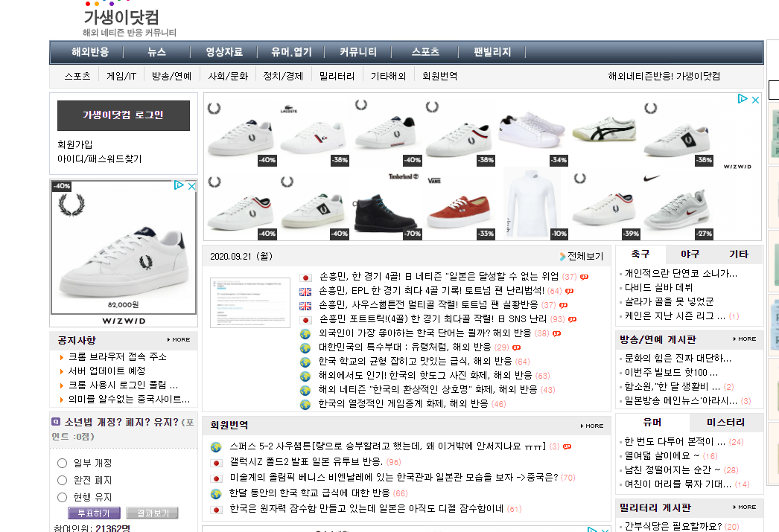The width and height of the screenshot is (779, 532).
Task: Click globe icon beside 스퍼스 5-2 사우쌤튼 post
Action: pos(216,447)
